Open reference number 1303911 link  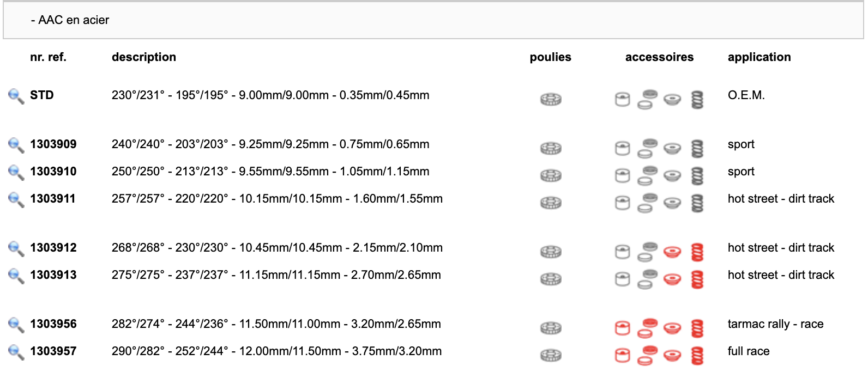pos(53,199)
